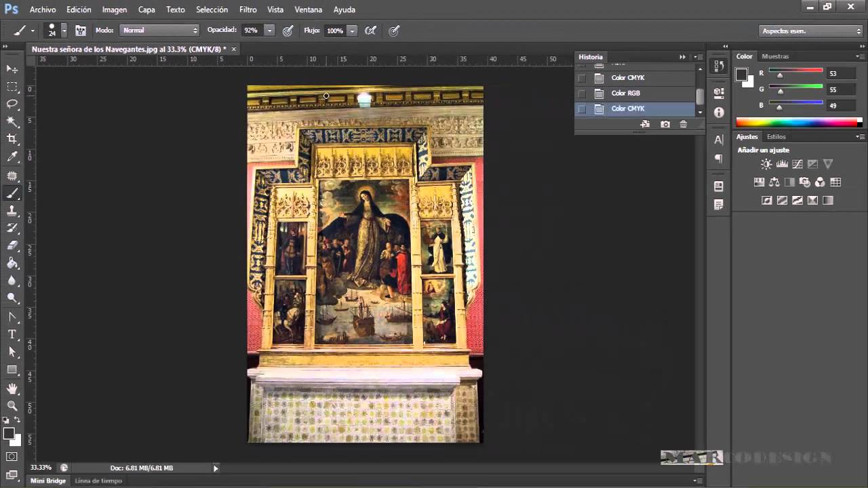Activate the Crop tool
This screenshot has height=488, width=868.
click(12, 139)
